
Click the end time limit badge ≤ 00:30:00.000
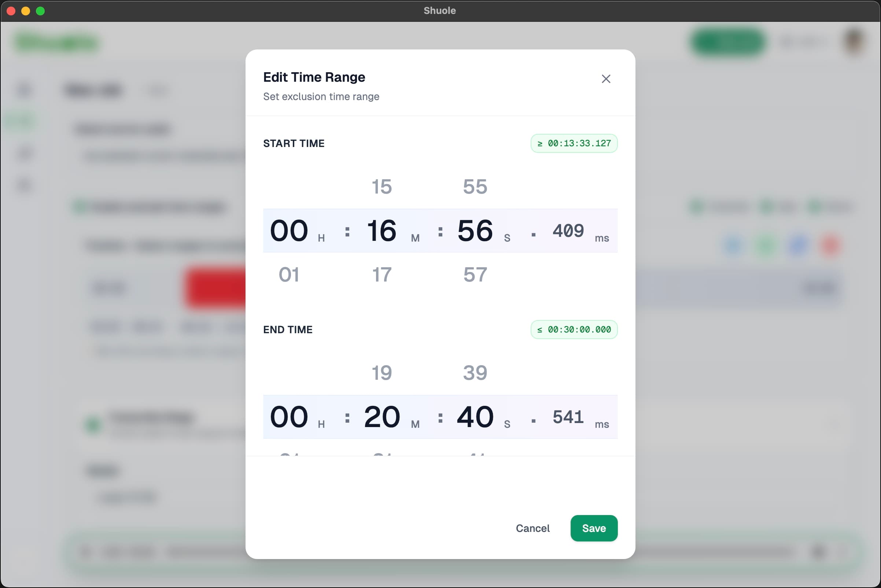coord(574,330)
